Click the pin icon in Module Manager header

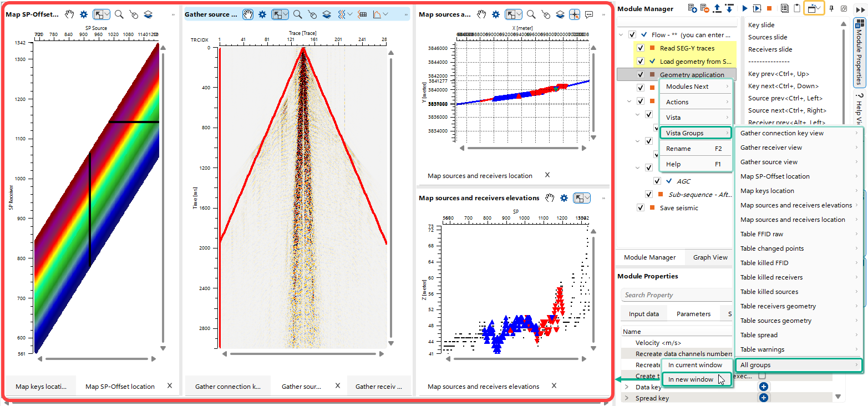coord(831,8)
